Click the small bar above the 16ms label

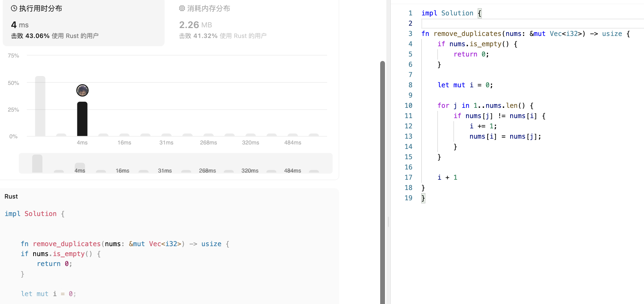click(124, 135)
